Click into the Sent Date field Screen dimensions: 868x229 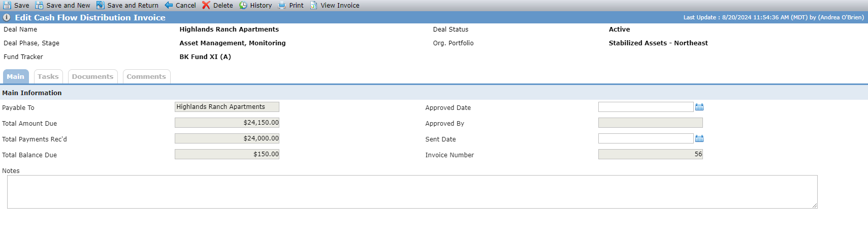coord(646,138)
